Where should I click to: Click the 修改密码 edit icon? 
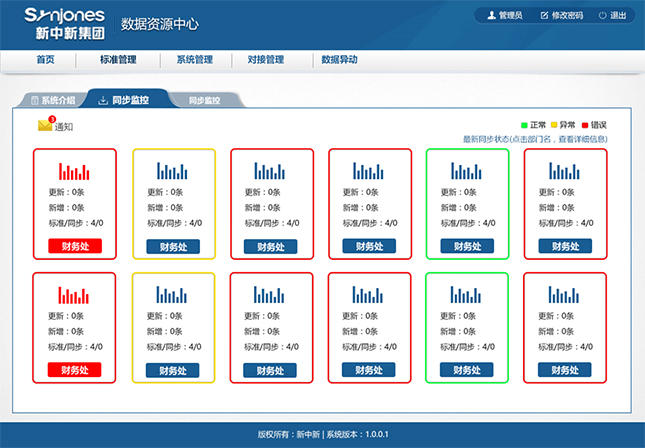coord(544,16)
